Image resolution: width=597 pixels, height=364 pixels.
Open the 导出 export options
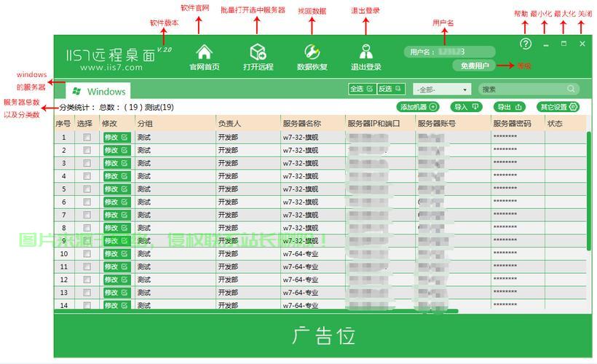(x=510, y=107)
